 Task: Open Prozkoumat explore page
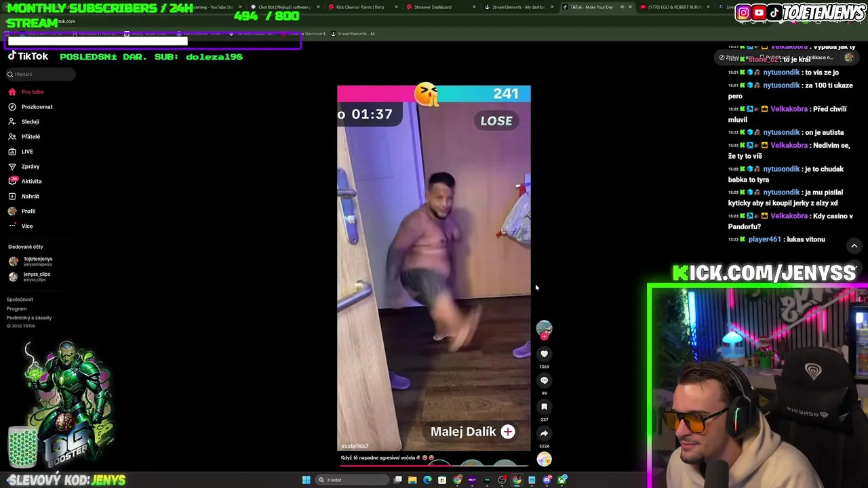coord(30,106)
